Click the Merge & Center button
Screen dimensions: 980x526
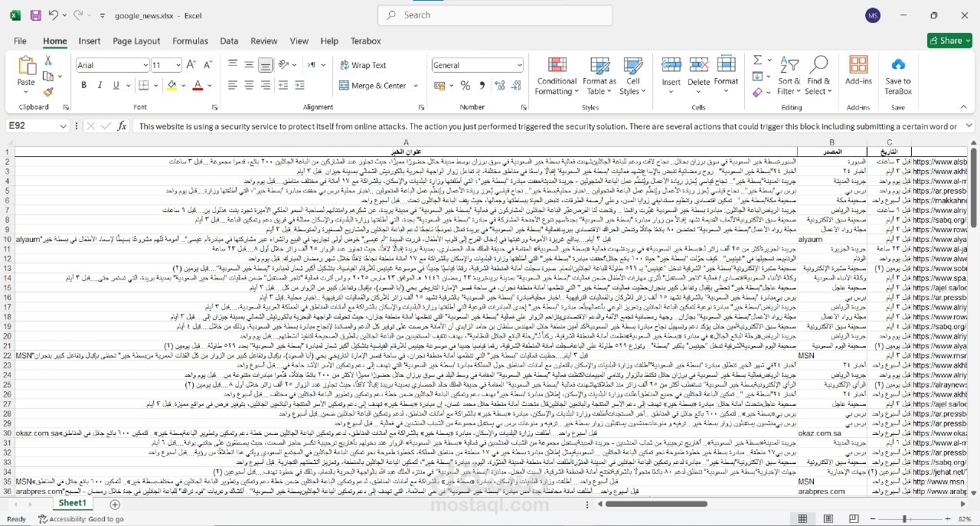click(373, 86)
